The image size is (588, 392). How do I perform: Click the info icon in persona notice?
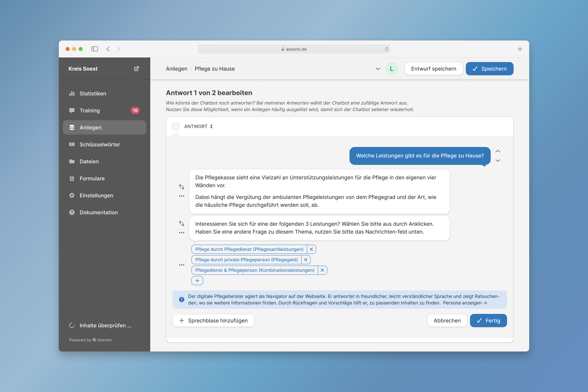coord(181,300)
